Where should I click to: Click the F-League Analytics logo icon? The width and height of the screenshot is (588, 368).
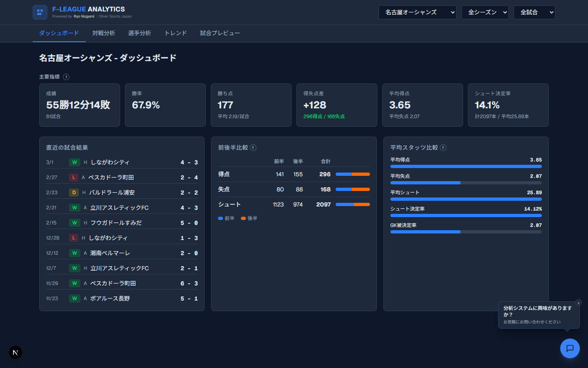tap(40, 12)
